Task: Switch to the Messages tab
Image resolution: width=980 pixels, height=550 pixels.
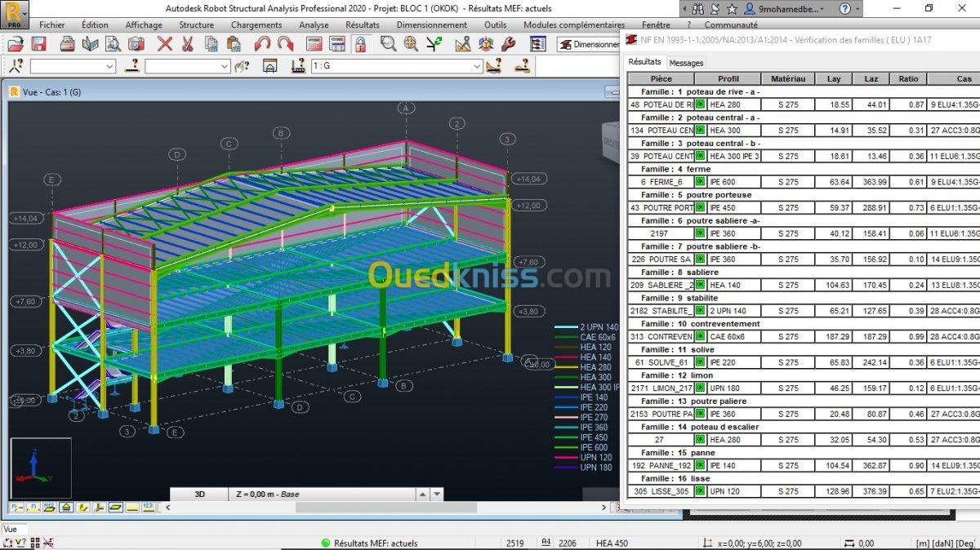Action: click(x=686, y=63)
